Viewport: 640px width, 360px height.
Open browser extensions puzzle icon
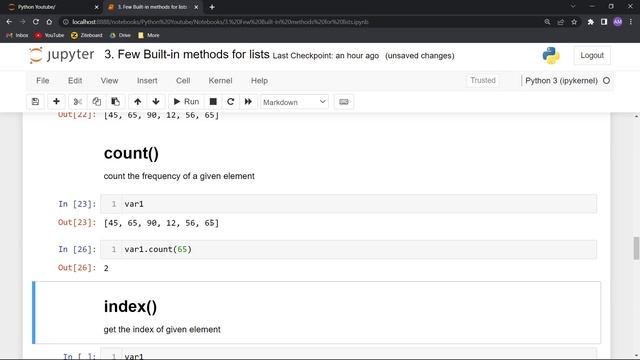coord(590,22)
